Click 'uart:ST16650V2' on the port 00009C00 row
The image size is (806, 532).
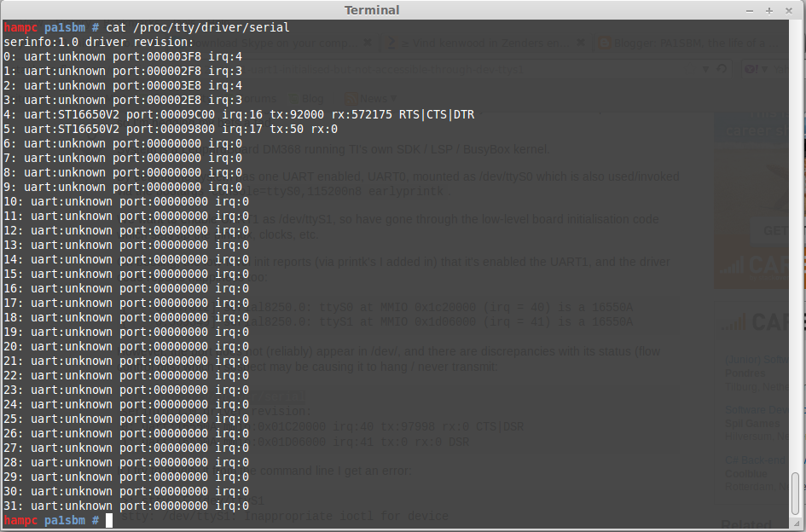click(x=72, y=114)
